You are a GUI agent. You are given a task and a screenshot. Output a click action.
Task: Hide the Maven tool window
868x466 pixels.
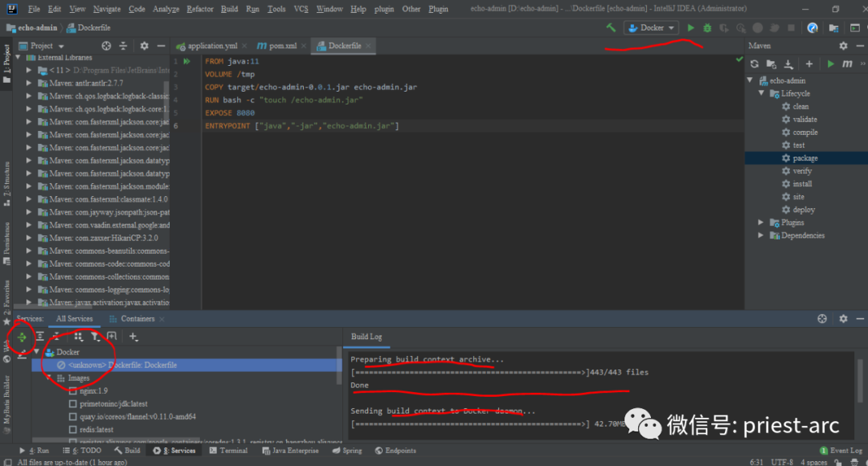coord(860,45)
